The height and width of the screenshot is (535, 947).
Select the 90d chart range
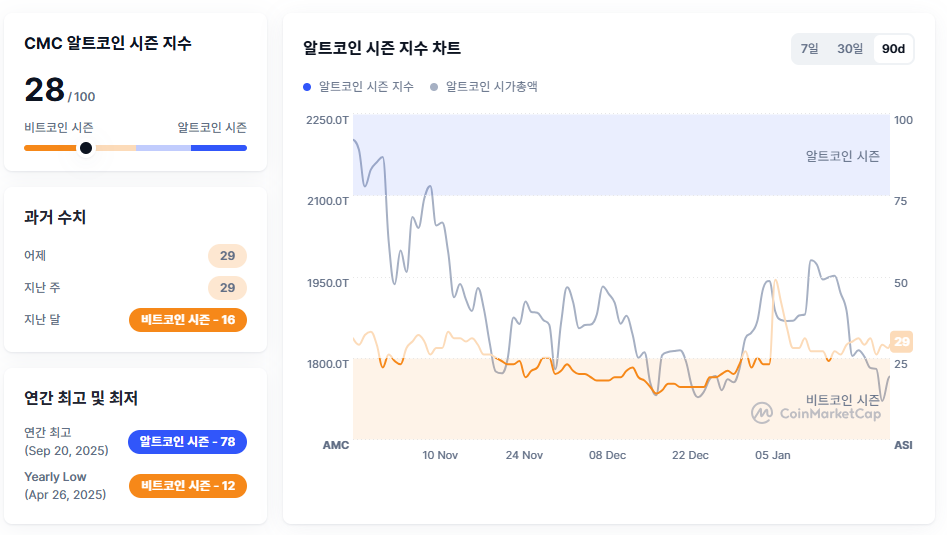893,49
